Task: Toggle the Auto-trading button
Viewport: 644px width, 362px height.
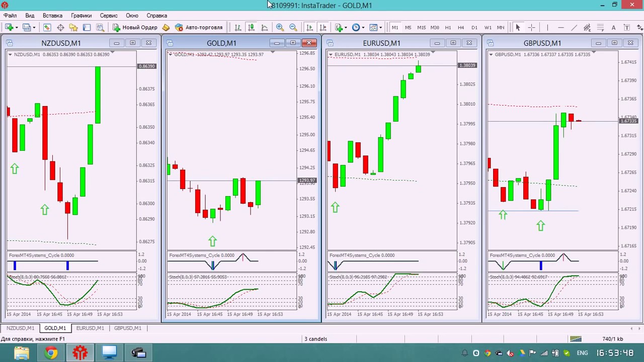Action: pyautogui.click(x=199, y=28)
